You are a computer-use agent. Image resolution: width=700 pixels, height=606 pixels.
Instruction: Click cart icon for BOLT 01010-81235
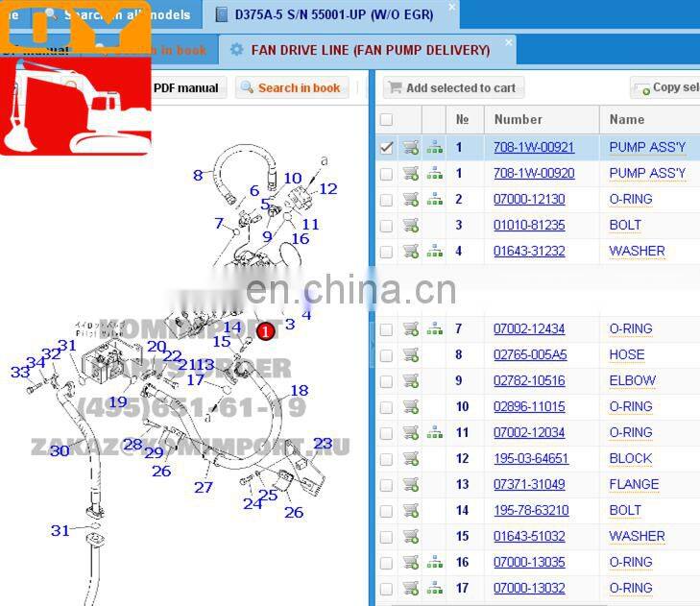[411, 225]
